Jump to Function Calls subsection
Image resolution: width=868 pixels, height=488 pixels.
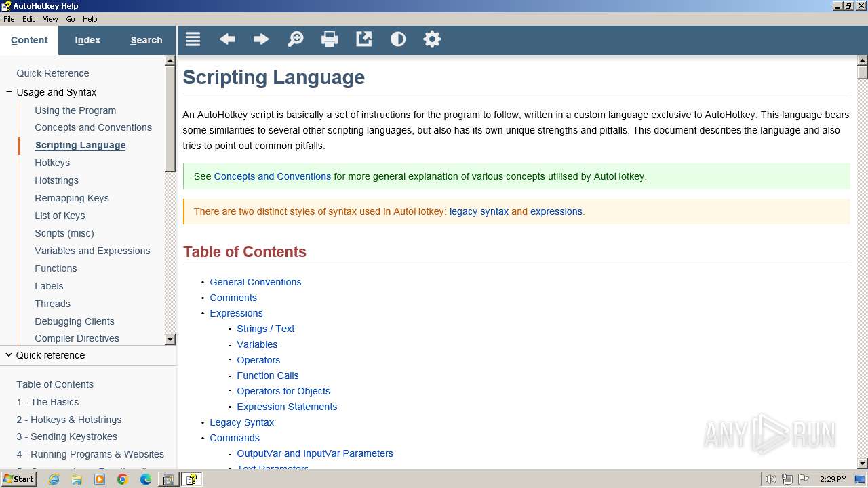point(268,375)
